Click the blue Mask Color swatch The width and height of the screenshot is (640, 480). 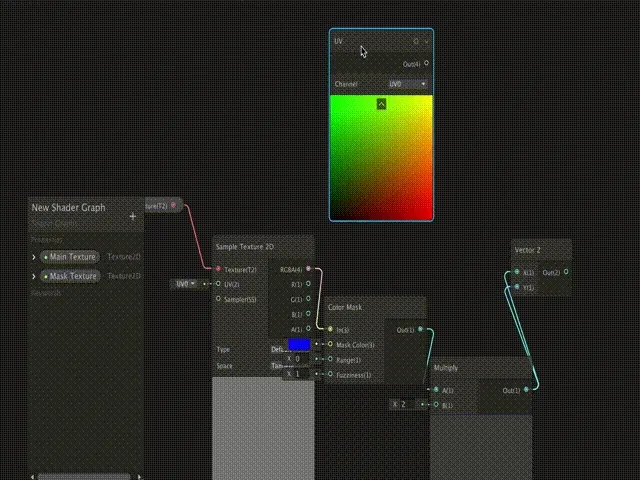[x=299, y=344]
